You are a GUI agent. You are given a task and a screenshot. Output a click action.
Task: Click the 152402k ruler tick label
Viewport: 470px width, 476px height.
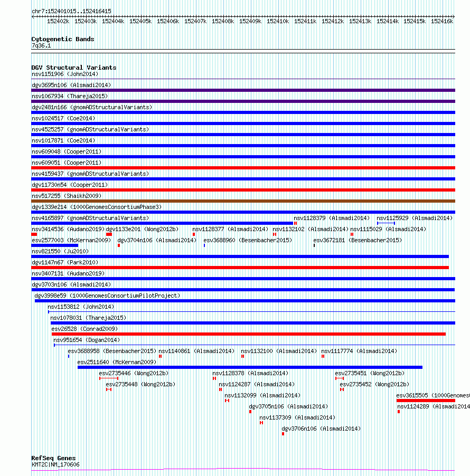pyautogui.click(x=58, y=21)
